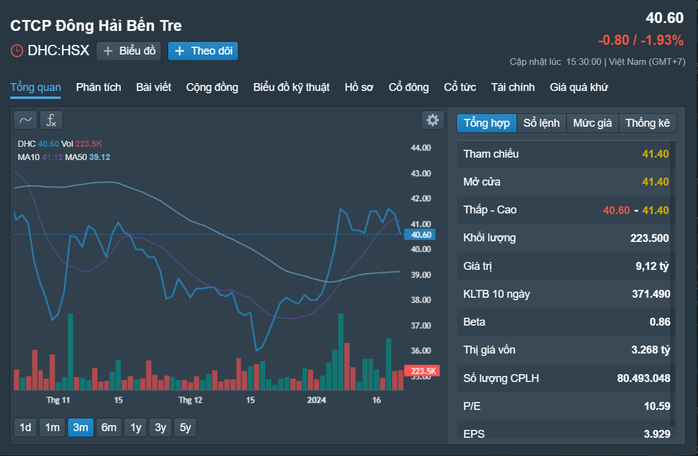Open the Cổ tức tab

tap(459, 87)
